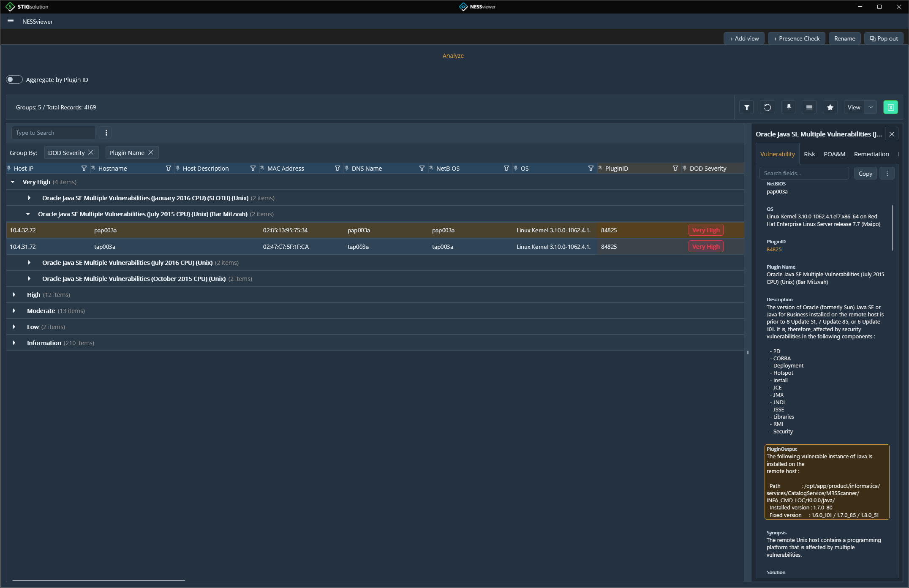The image size is (909, 588).
Task: Open the View dropdown arrow
Action: [x=871, y=107]
